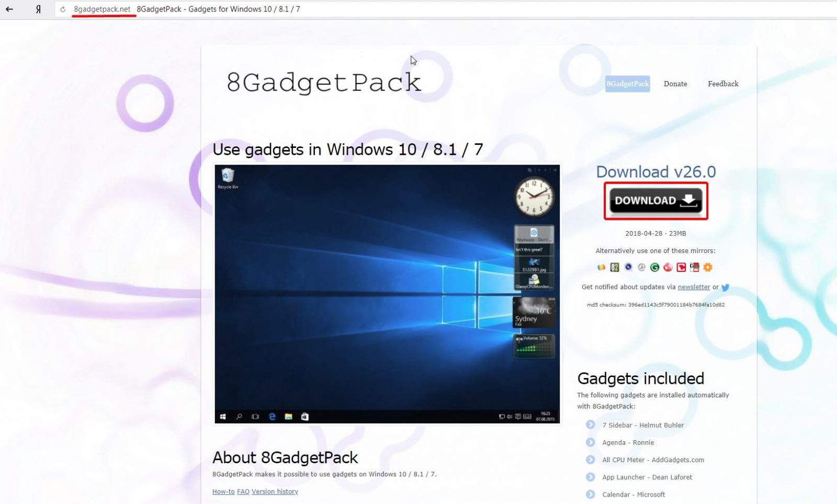
Task: Open the Feedback page
Action: 723,84
